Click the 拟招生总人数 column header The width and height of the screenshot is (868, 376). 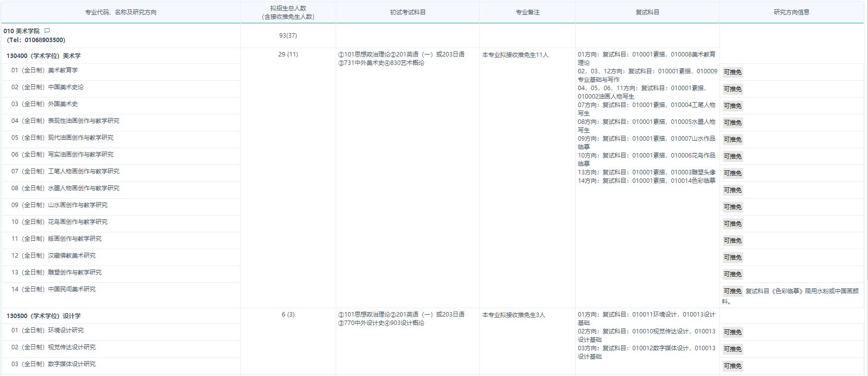[288, 12]
